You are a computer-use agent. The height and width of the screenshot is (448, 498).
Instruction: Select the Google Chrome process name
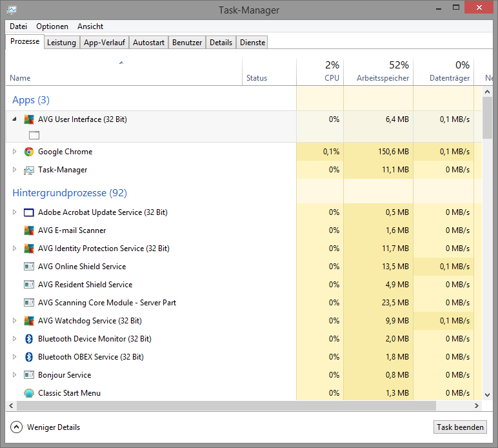click(x=65, y=152)
